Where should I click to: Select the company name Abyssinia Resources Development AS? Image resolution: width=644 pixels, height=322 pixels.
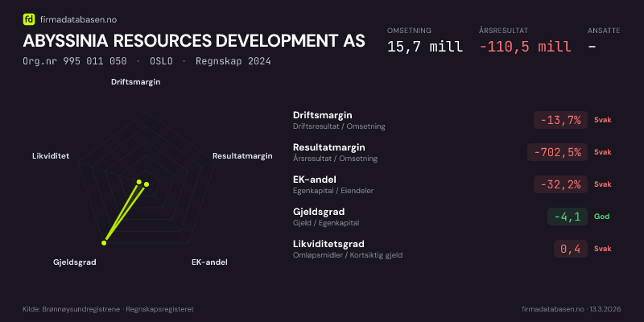pyautogui.click(x=194, y=41)
